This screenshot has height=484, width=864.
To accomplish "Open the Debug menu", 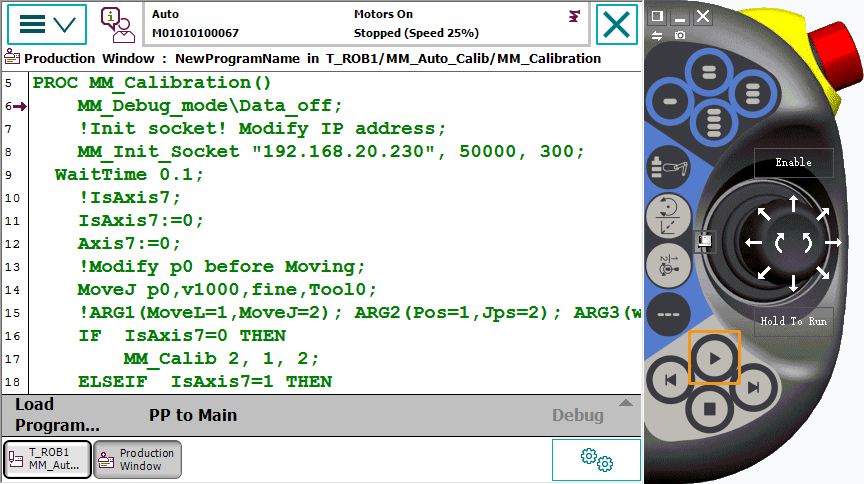I will pyautogui.click(x=577, y=415).
